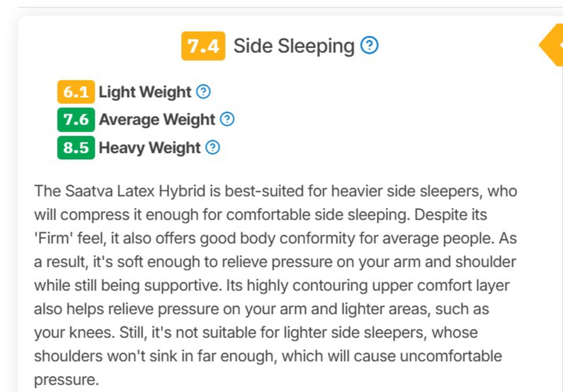
Task: Expand the Side Sleeping section details
Action: tap(291, 46)
